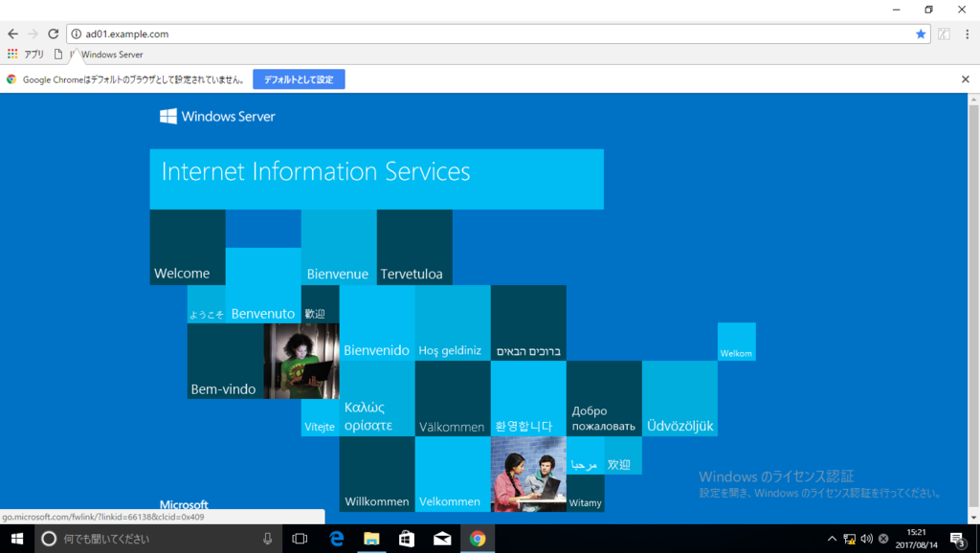Open the network status tray icon
This screenshot has width=980, height=553.
[850, 539]
